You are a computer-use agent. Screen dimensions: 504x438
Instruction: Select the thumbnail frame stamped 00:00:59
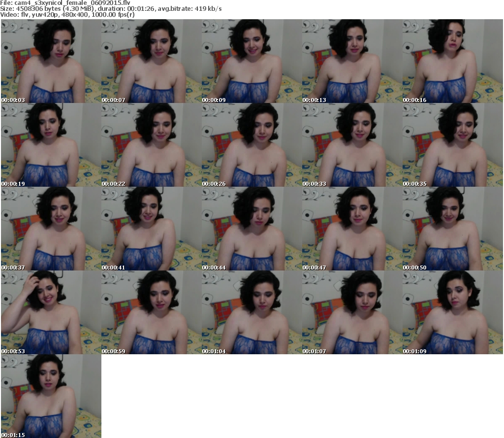[x=152, y=312]
